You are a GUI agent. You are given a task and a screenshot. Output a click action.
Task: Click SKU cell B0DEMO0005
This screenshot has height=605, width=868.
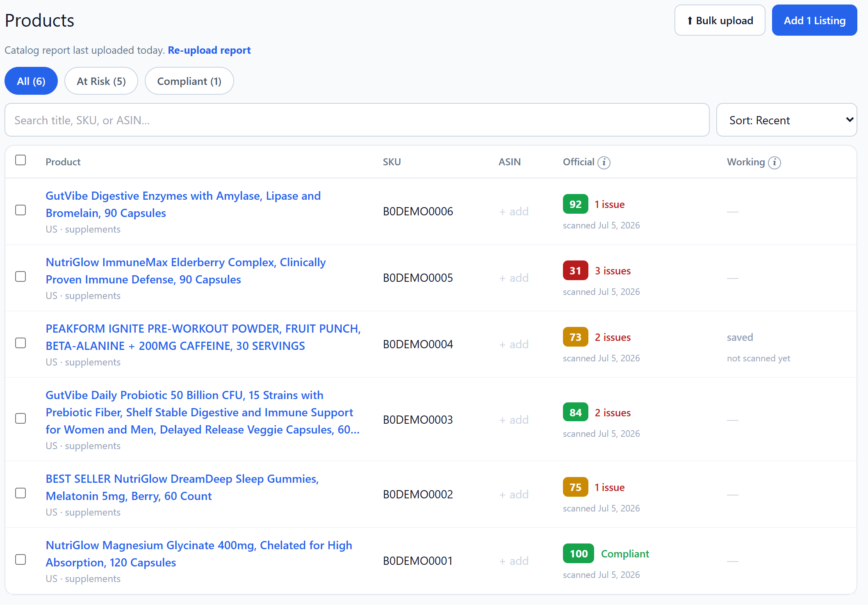click(x=418, y=278)
